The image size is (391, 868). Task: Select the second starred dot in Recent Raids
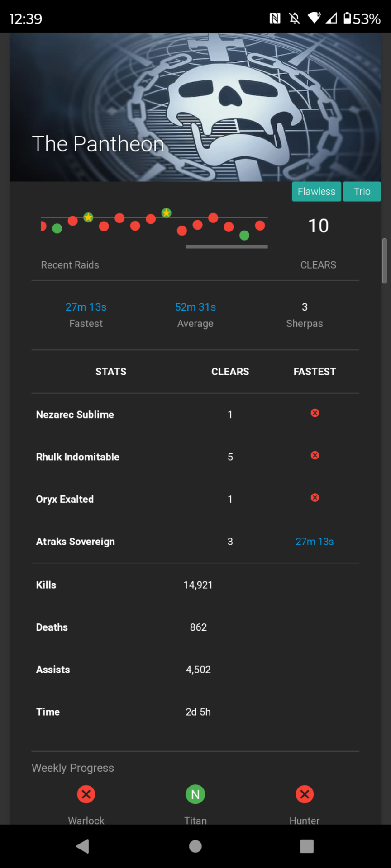point(167,212)
